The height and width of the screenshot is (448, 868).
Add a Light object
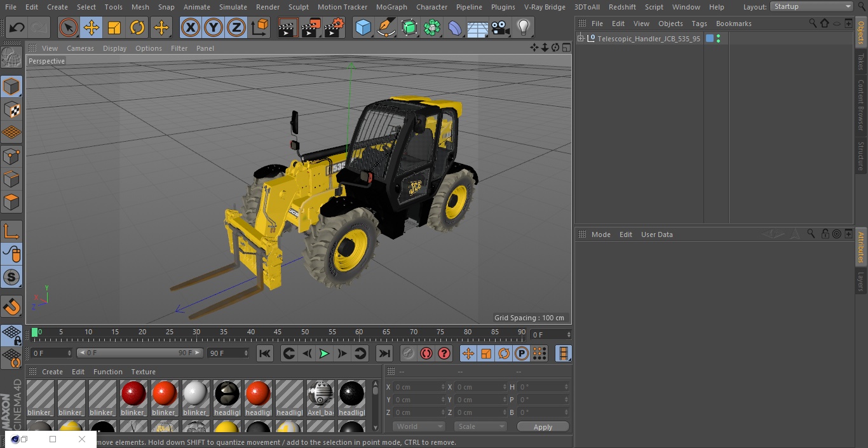(x=524, y=27)
